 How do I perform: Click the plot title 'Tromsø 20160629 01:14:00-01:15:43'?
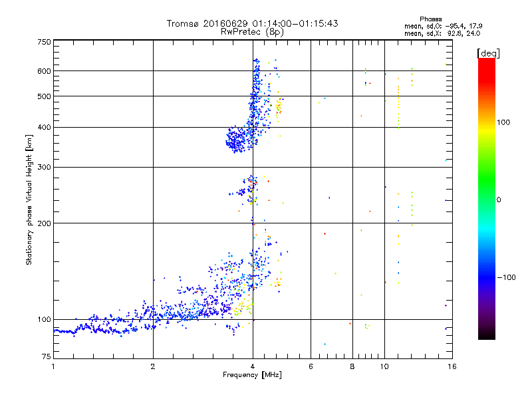[x=252, y=23]
